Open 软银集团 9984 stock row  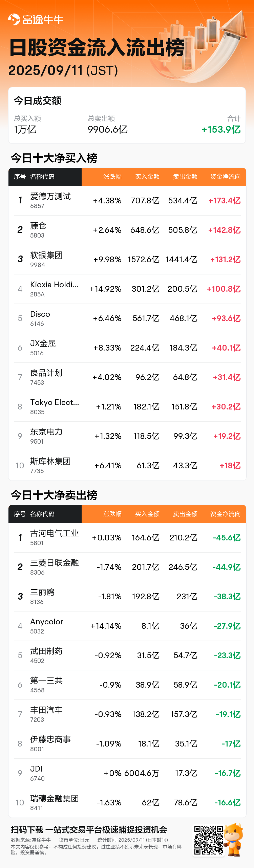pos(127,260)
